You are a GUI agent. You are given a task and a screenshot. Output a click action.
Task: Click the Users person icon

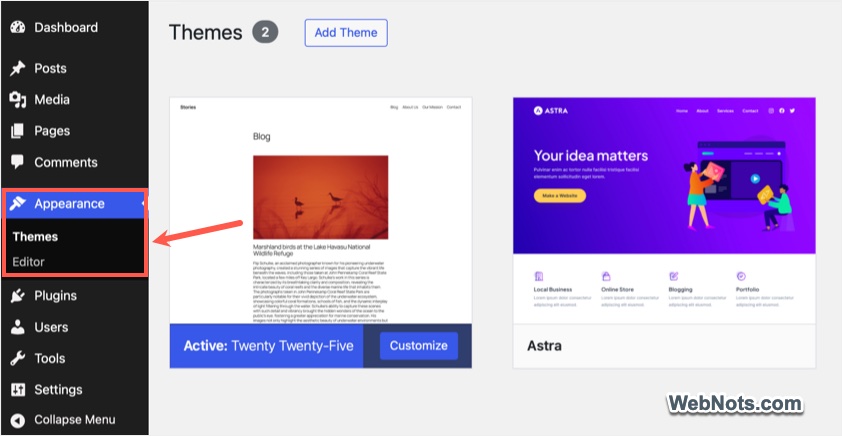click(18, 327)
